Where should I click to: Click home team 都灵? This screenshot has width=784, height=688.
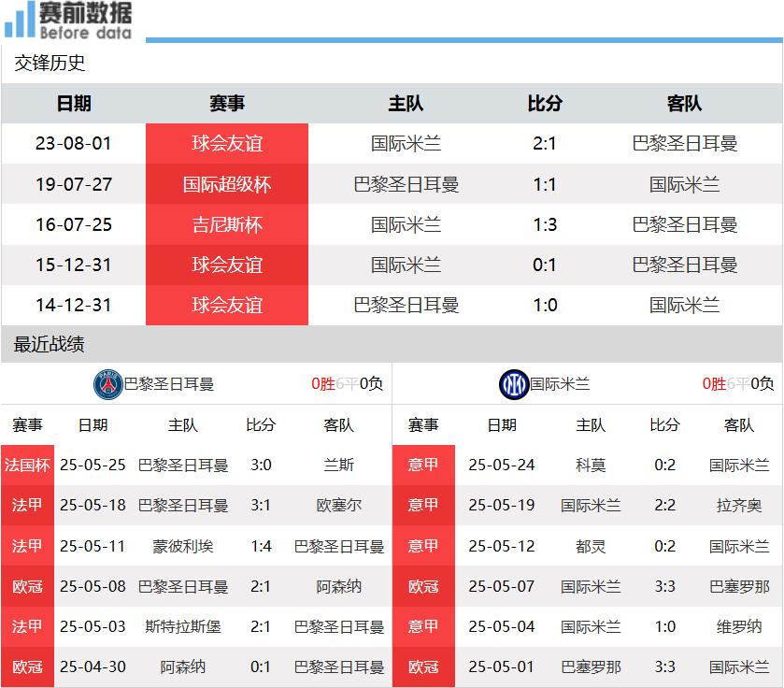click(x=591, y=546)
